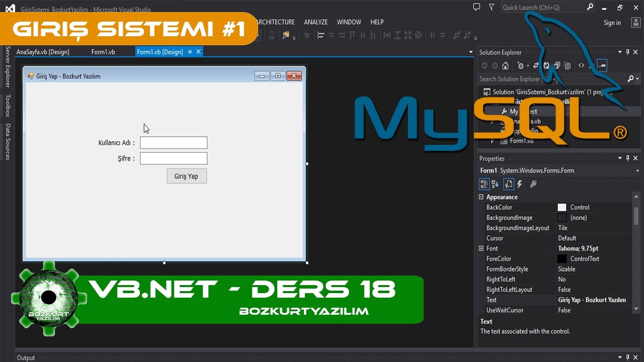644x362 pixels.
Task: Switch to Form1.vb code tab
Action: 103,52
